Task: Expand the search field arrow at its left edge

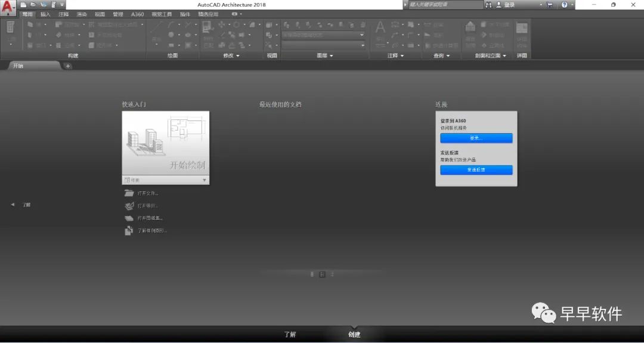Action: point(405,5)
